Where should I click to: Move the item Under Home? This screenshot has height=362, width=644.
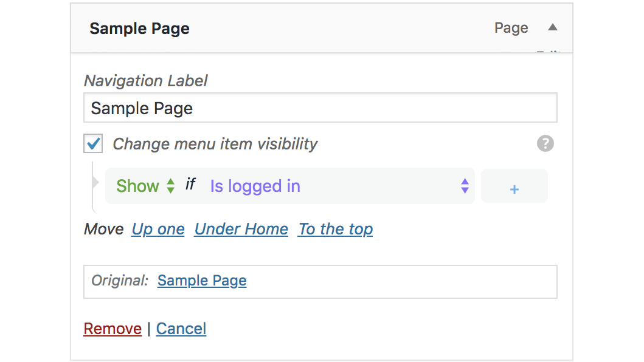pos(241,229)
